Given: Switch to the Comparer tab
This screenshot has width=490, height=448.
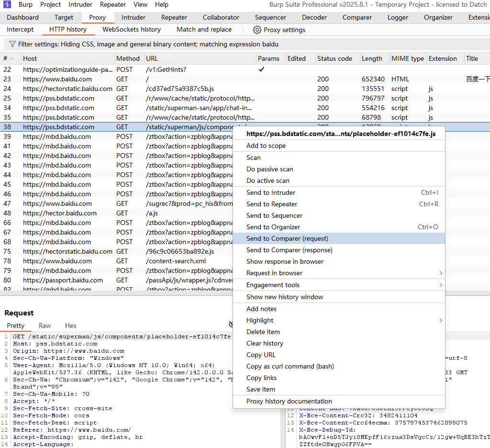Looking at the screenshot, I should [357, 18].
